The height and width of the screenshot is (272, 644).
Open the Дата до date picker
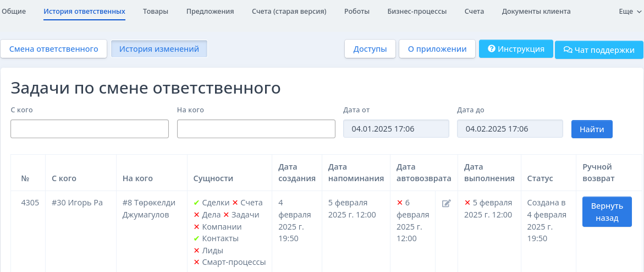[510, 129]
